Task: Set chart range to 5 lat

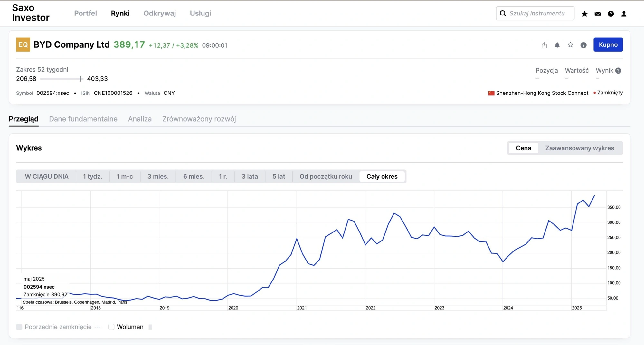Action: [279, 176]
